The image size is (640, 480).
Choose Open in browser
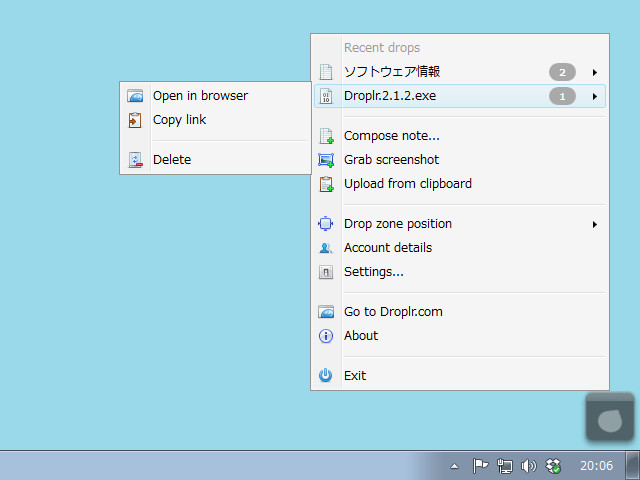[x=216, y=96]
